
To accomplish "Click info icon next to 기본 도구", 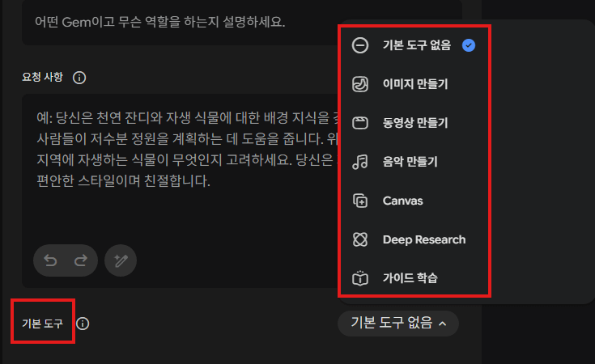I will click(83, 324).
